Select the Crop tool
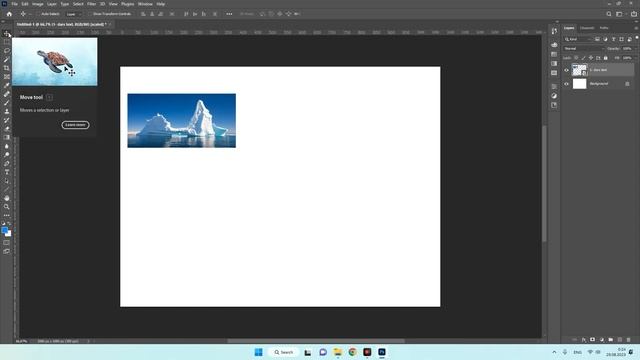Image resolution: width=640 pixels, height=360 pixels. tap(7, 68)
